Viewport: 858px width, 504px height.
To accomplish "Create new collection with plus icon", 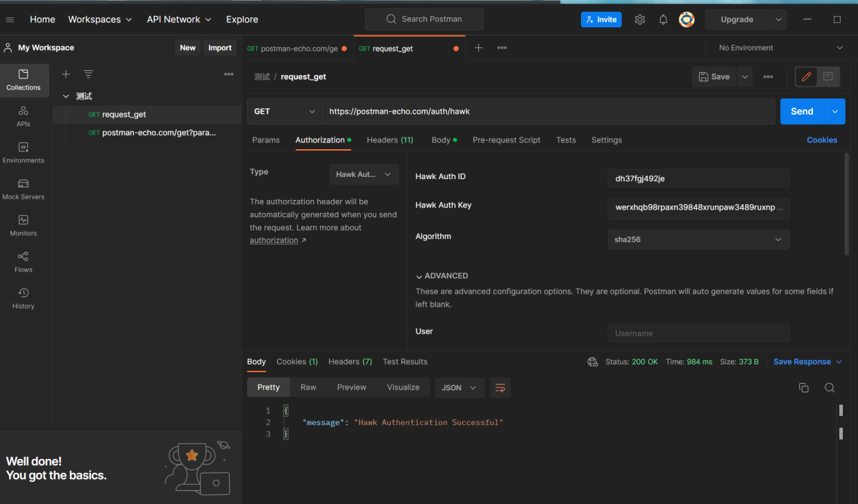I will [x=66, y=74].
